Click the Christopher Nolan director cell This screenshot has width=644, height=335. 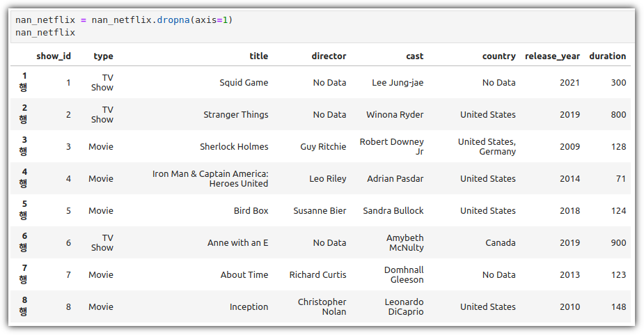coord(322,307)
